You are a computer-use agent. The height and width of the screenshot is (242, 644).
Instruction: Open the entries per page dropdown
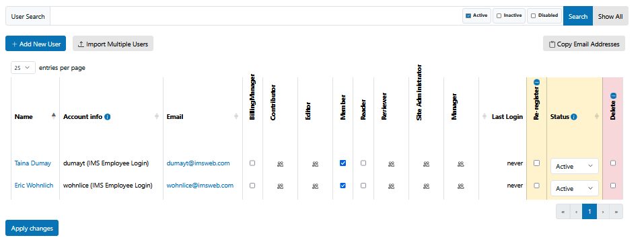point(23,68)
